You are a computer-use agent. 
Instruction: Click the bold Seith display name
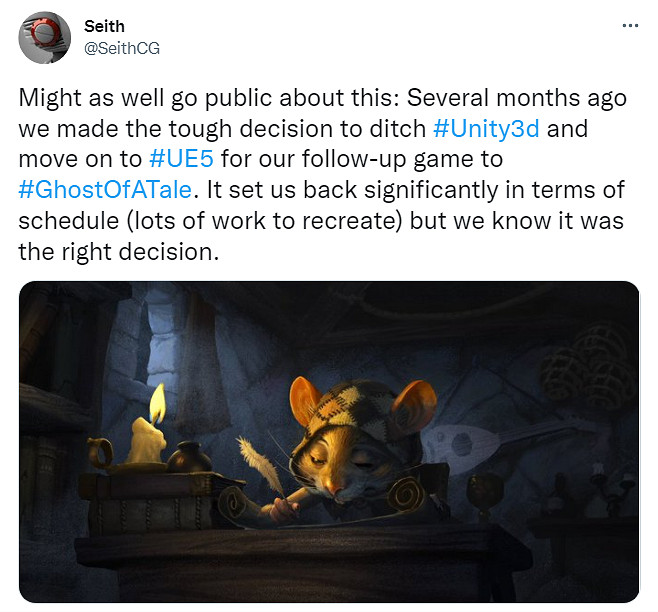(x=104, y=26)
